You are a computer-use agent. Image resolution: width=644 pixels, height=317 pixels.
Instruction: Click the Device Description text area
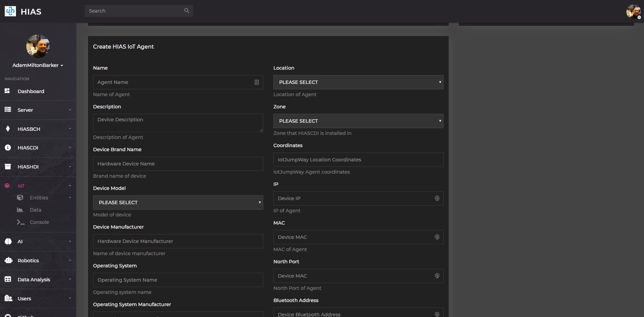point(178,123)
